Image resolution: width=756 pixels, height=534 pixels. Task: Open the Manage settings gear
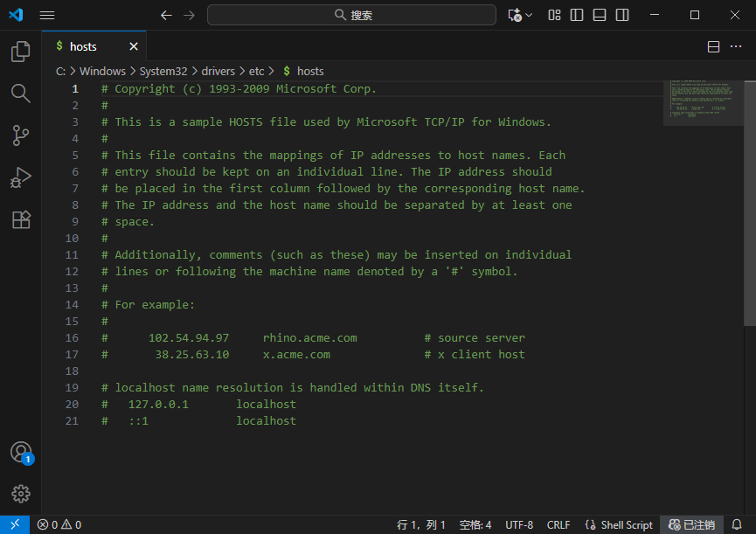(x=20, y=494)
